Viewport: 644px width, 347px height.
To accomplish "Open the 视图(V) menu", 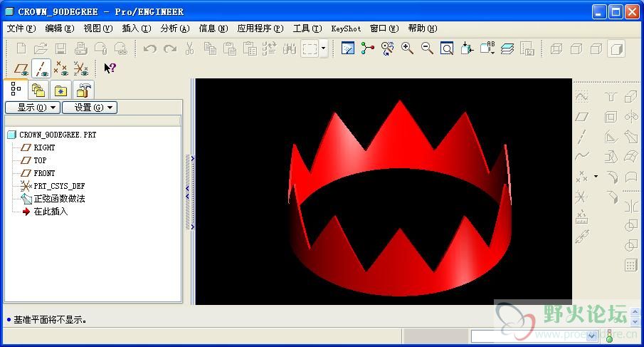I will (x=97, y=29).
